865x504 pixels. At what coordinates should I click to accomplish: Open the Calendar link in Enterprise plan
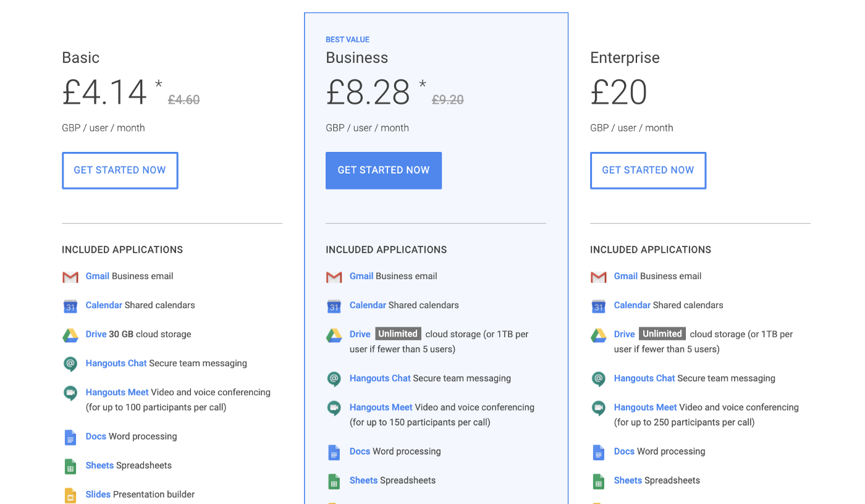(632, 305)
